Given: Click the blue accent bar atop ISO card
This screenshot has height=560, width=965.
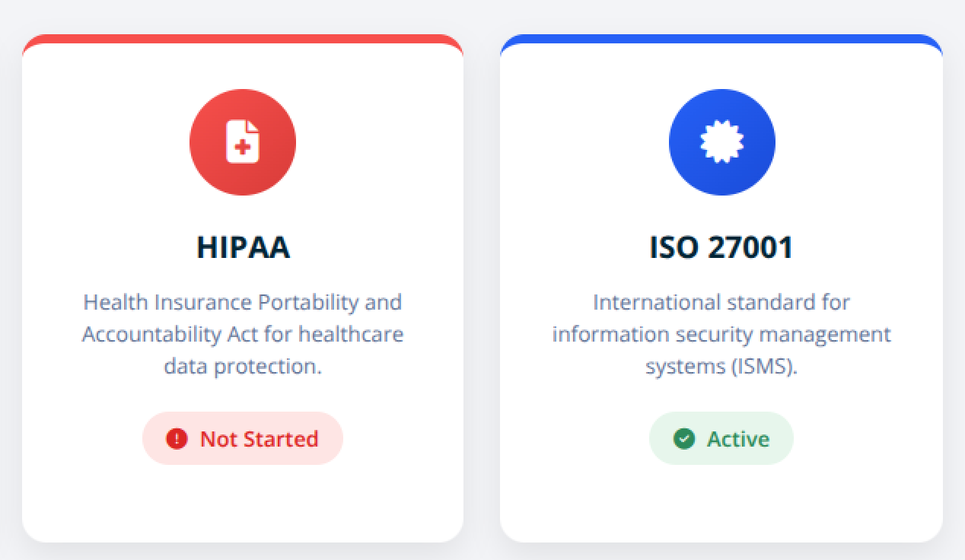Looking at the screenshot, I should 721,39.
